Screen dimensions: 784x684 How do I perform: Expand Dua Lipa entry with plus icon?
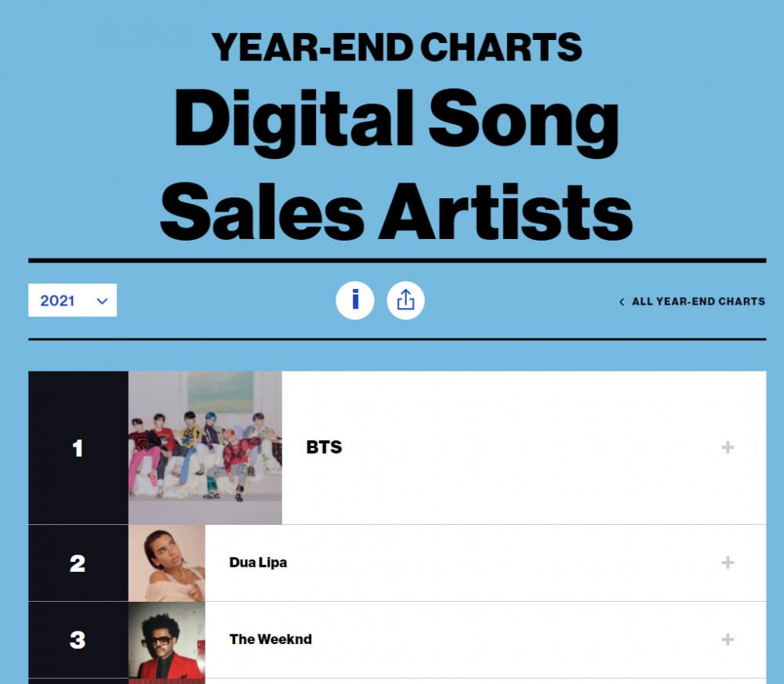(x=728, y=563)
